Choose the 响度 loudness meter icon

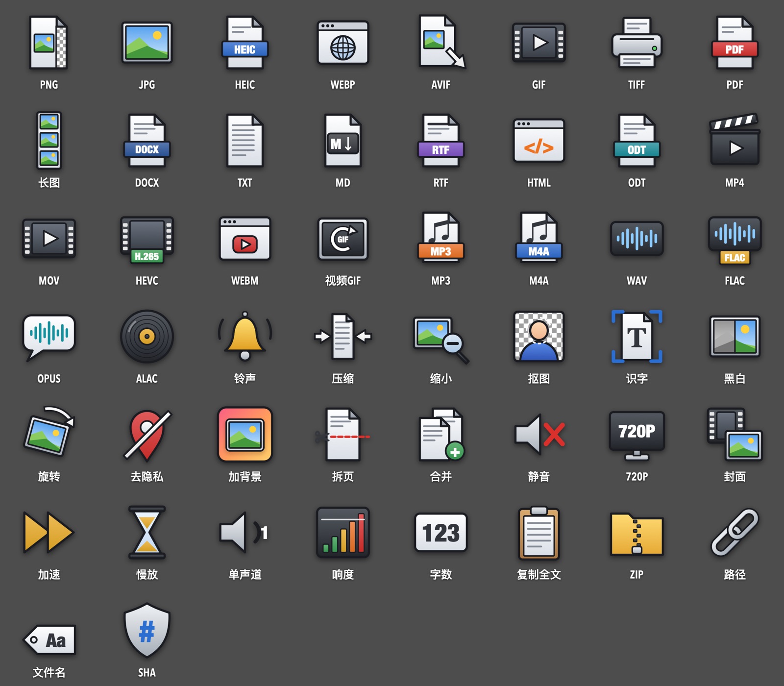coord(343,533)
